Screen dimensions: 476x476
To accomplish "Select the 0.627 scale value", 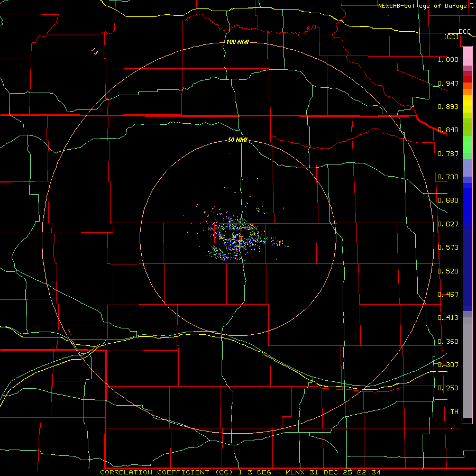I will tap(448, 224).
